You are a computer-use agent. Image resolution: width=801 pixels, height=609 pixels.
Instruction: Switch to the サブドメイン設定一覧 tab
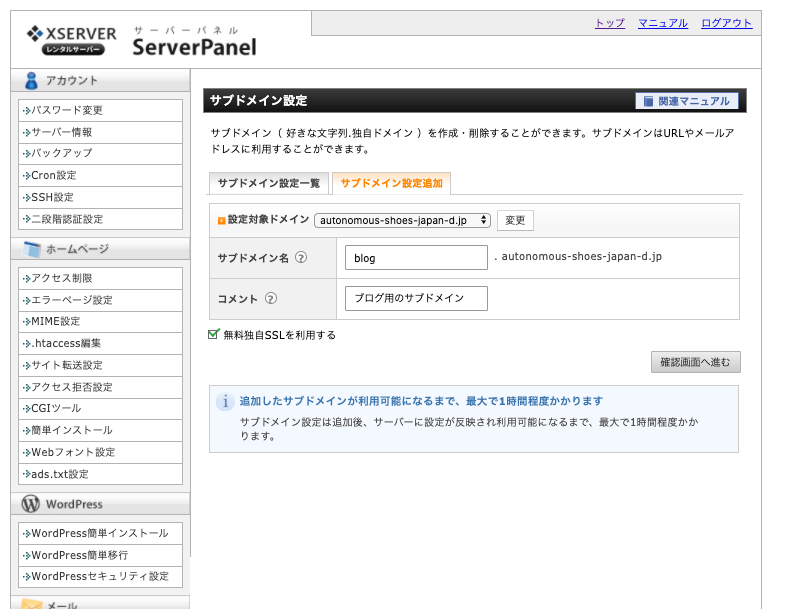(268, 183)
